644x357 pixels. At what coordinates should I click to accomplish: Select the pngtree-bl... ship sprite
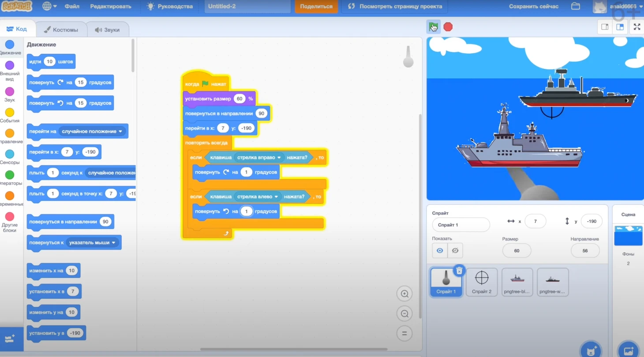tap(517, 282)
